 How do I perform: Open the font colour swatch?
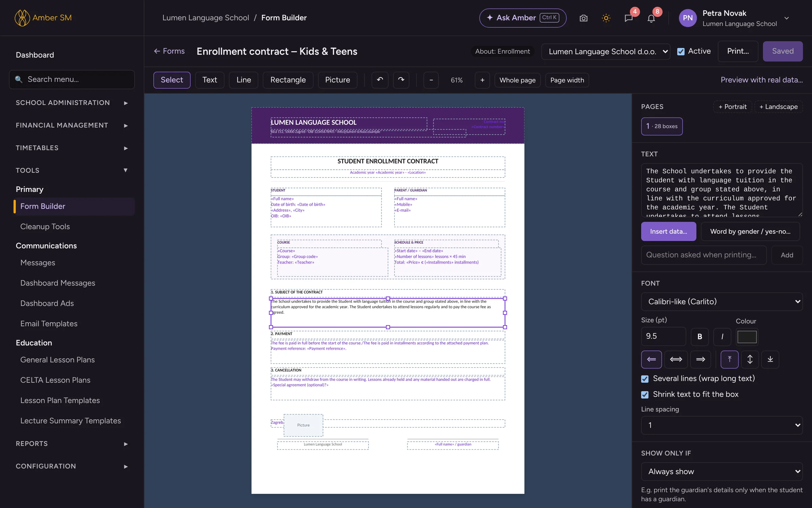747,337
